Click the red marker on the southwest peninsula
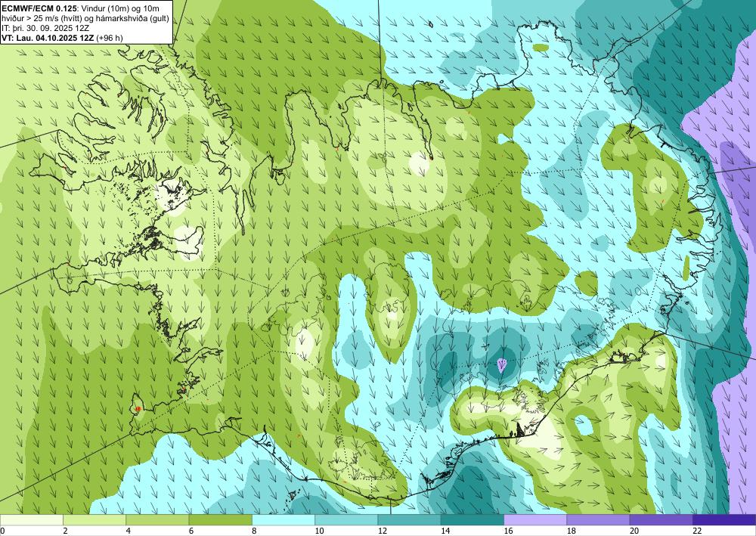The image size is (756, 536). point(138,409)
